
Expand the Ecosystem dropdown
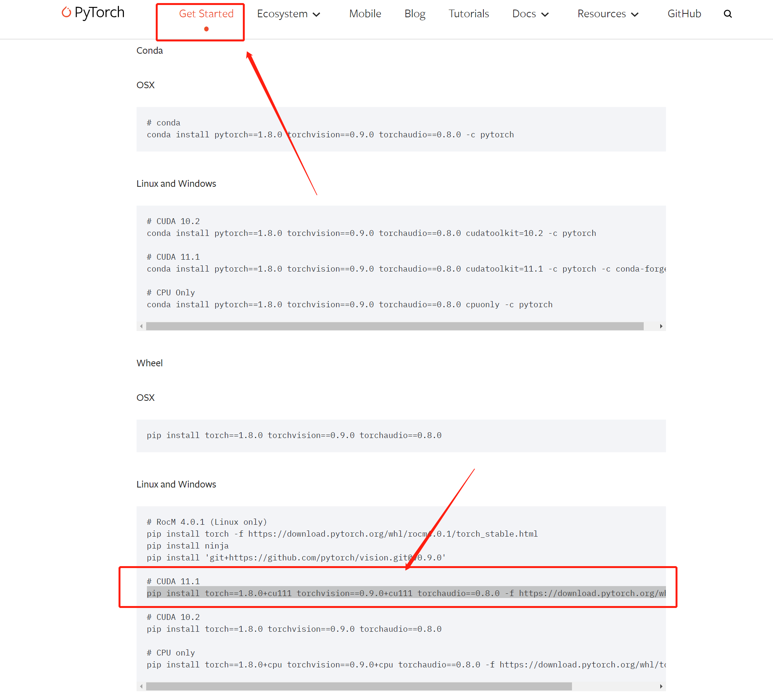(x=288, y=14)
